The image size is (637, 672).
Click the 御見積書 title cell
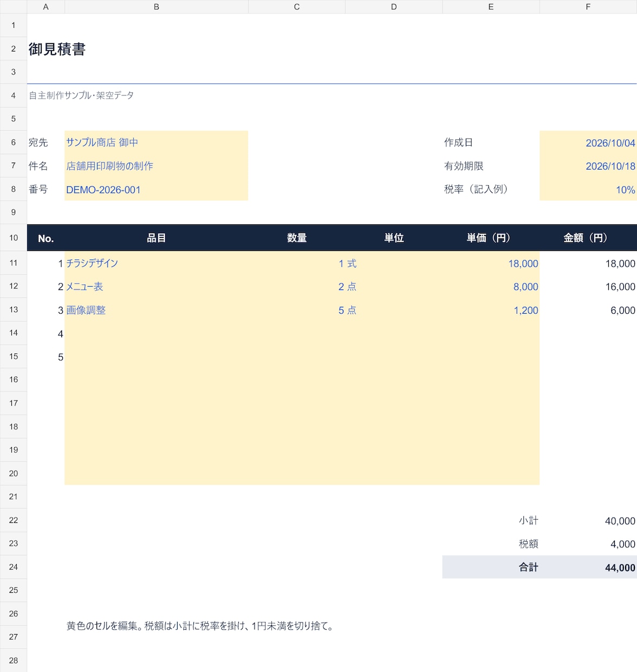tap(57, 49)
